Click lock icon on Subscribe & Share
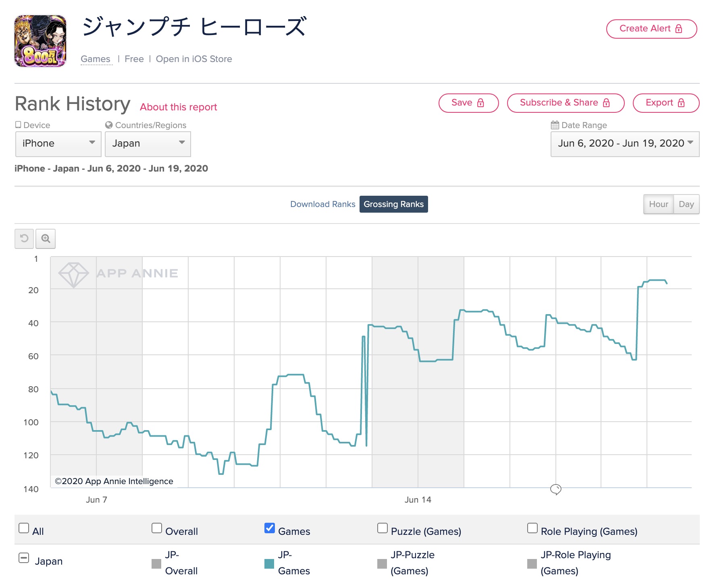This screenshot has width=707, height=588. pos(606,103)
